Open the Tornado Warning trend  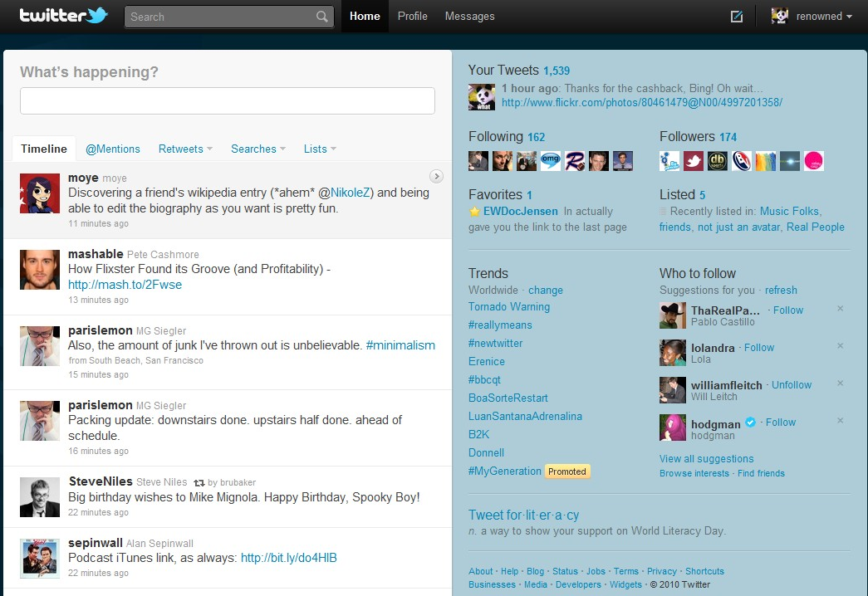pos(509,306)
